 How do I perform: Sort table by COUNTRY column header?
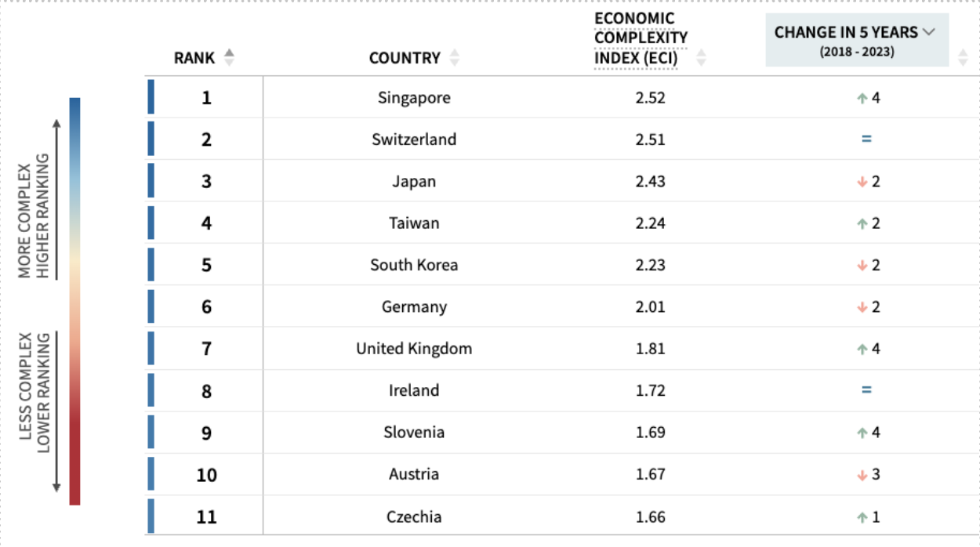[x=405, y=58]
